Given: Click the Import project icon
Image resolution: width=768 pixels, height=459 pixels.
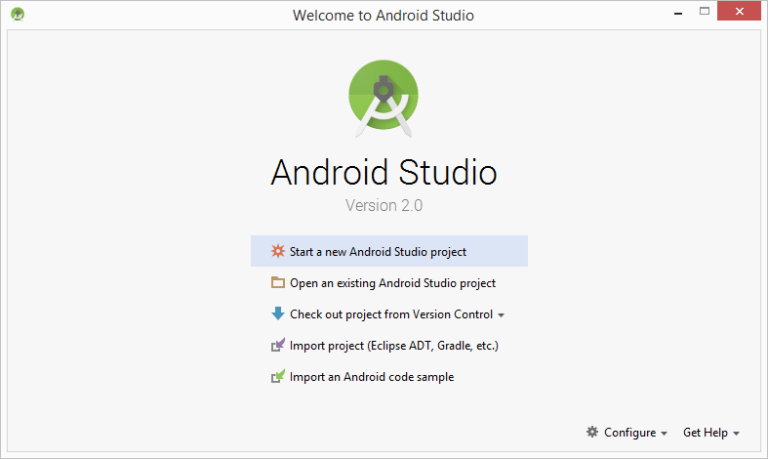Looking at the screenshot, I should (x=278, y=346).
